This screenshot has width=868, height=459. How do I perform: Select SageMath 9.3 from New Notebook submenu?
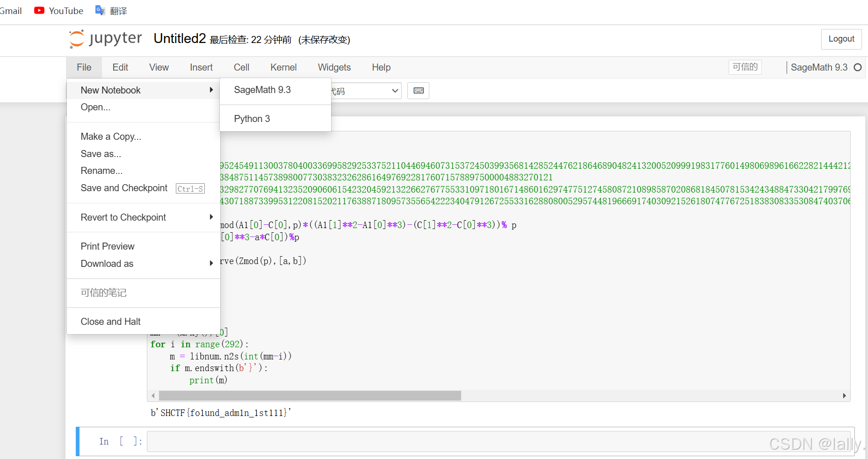pos(262,90)
